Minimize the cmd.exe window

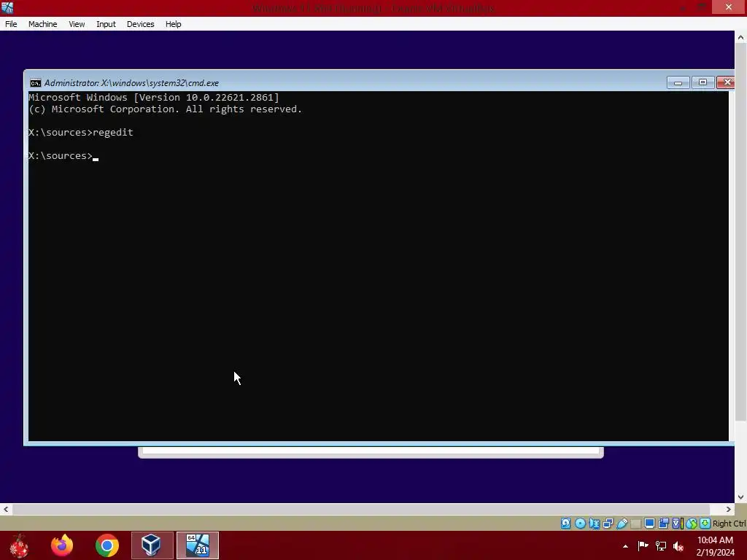[x=678, y=82]
